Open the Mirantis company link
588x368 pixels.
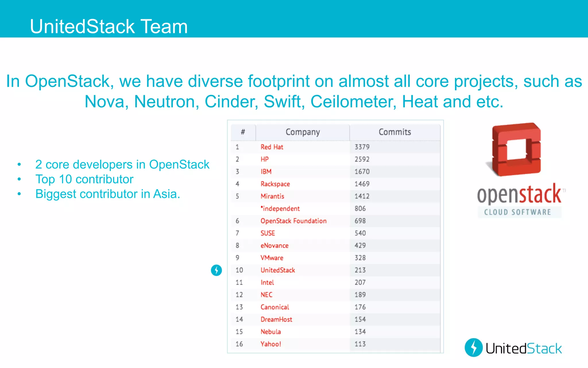(272, 196)
